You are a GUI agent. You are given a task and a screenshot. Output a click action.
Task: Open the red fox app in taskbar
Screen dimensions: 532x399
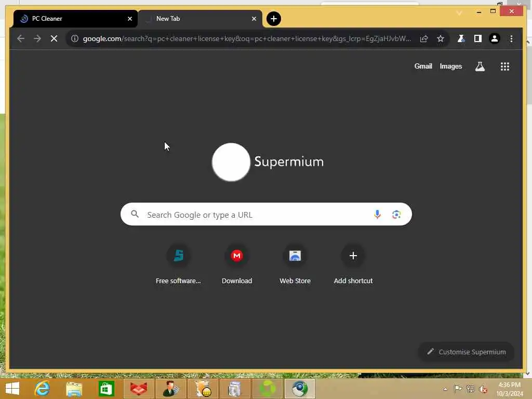(x=138, y=389)
